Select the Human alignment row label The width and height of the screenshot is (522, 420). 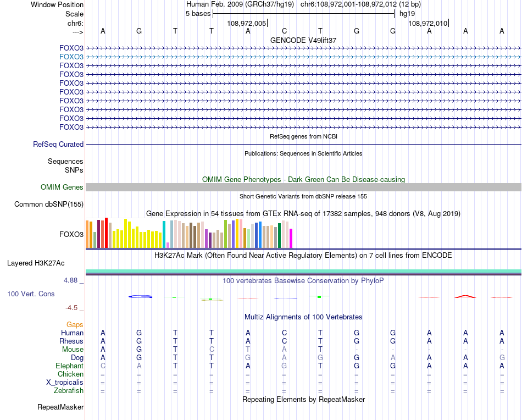pos(72,333)
